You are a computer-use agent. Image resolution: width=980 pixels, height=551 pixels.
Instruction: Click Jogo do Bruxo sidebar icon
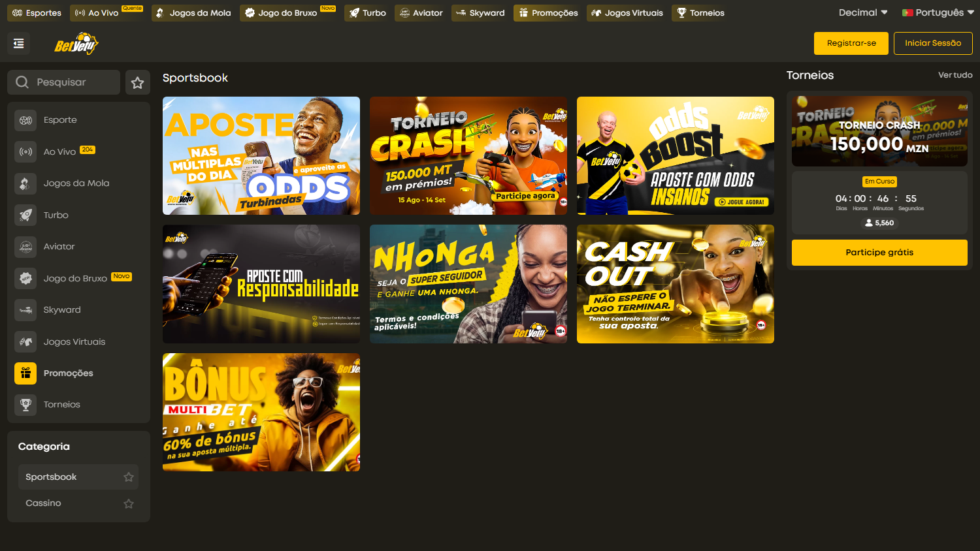point(25,278)
